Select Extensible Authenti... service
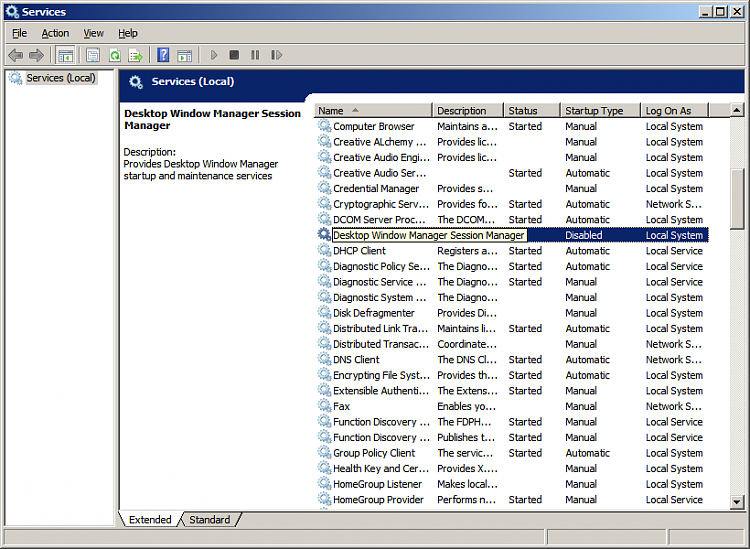This screenshot has width=750, height=549. [x=512, y=391]
